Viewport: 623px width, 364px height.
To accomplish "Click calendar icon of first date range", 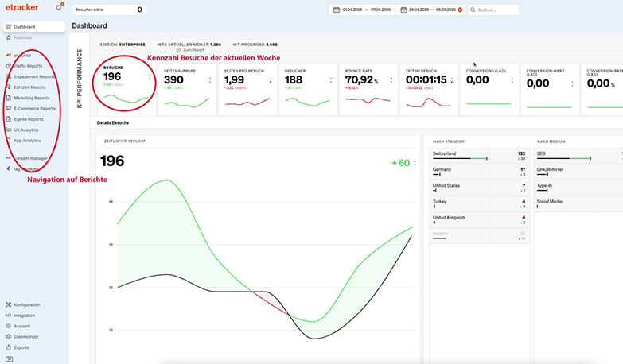I will tap(337, 10).
